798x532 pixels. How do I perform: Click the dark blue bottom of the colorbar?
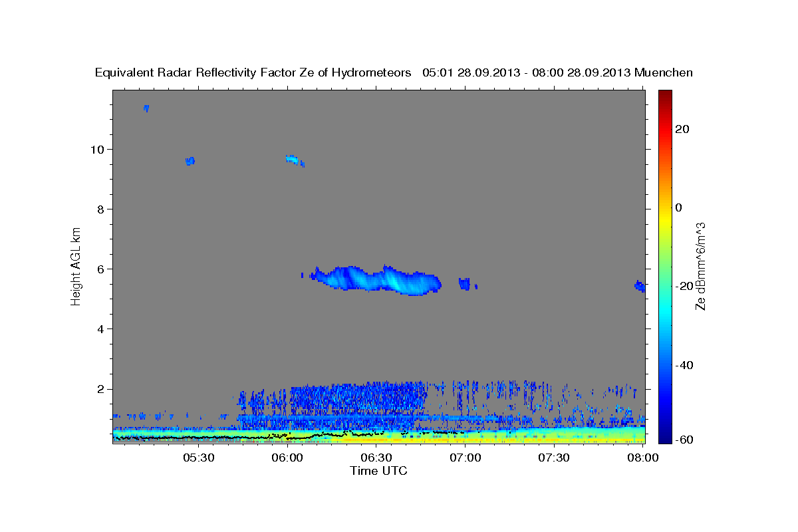pos(664,439)
